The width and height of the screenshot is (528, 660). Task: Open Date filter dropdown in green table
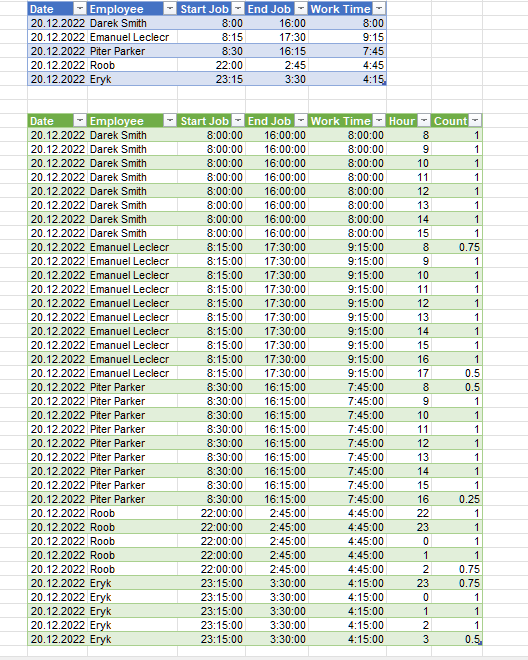click(80, 121)
